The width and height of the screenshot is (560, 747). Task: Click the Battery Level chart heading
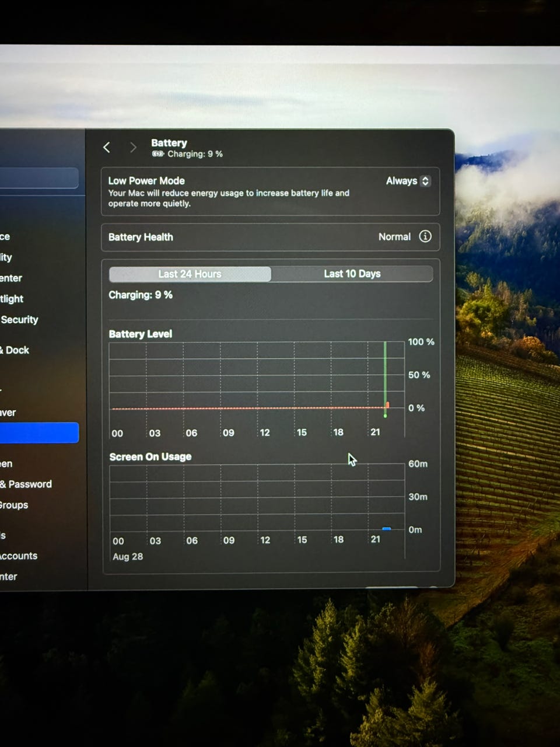pos(141,334)
